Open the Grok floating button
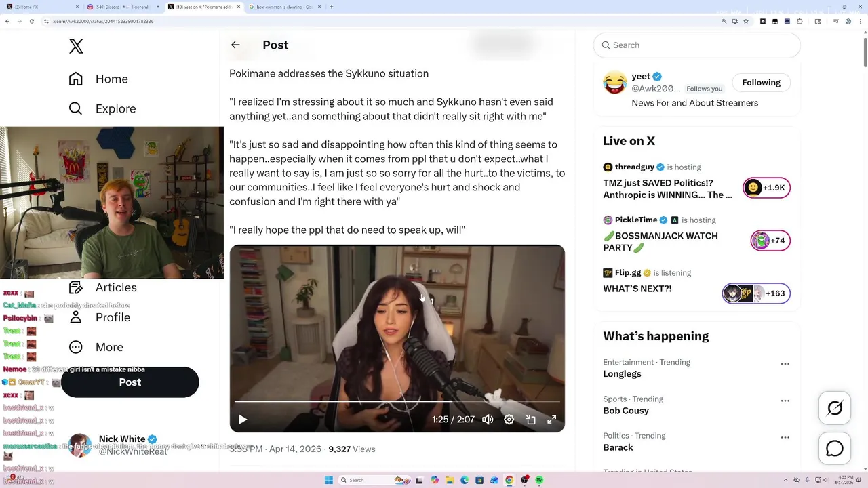The height and width of the screenshot is (488, 868). tap(835, 408)
